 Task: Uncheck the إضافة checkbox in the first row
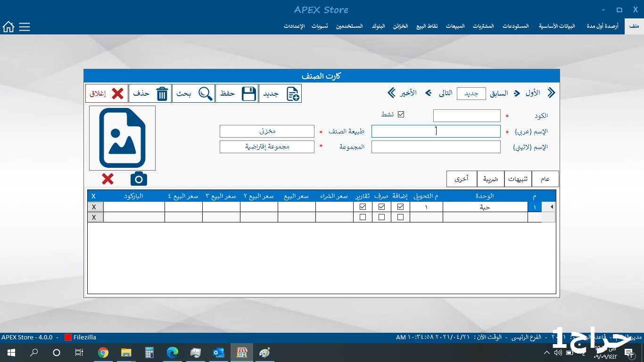pyautogui.click(x=400, y=207)
